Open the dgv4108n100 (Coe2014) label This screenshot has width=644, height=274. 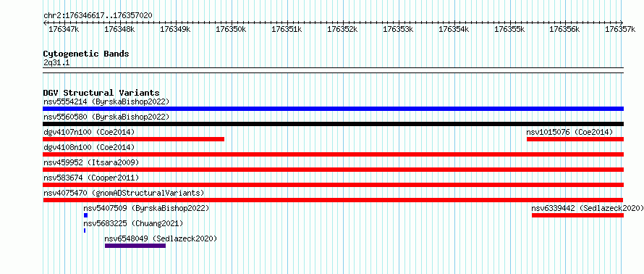click(89, 147)
